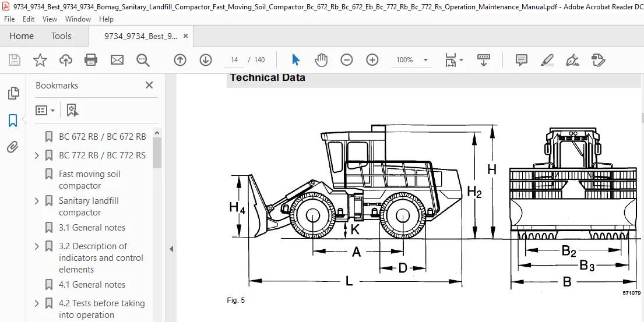Open 3.2 Description of indicators bookmark
The width and height of the screenshot is (644, 322).
pos(101,257)
